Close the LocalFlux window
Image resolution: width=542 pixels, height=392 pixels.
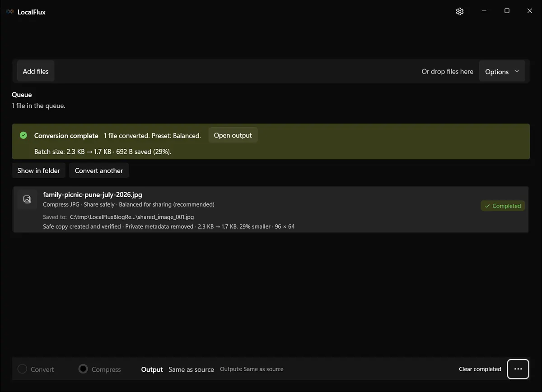[530, 11]
